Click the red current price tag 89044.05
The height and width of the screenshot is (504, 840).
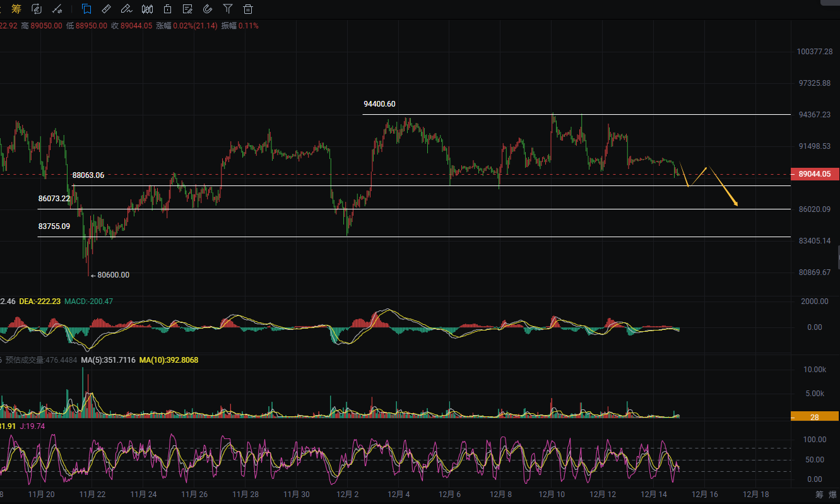click(815, 174)
